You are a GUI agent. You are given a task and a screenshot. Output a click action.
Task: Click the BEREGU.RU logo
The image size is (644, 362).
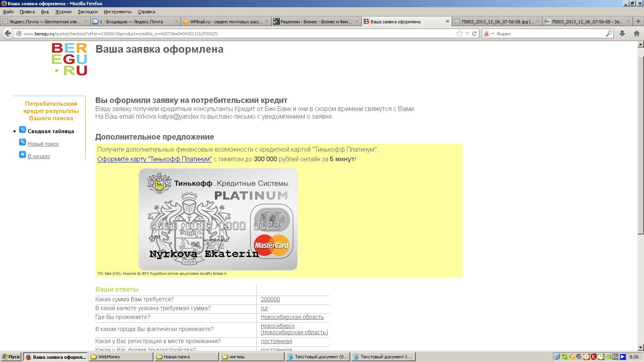pos(70,59)
